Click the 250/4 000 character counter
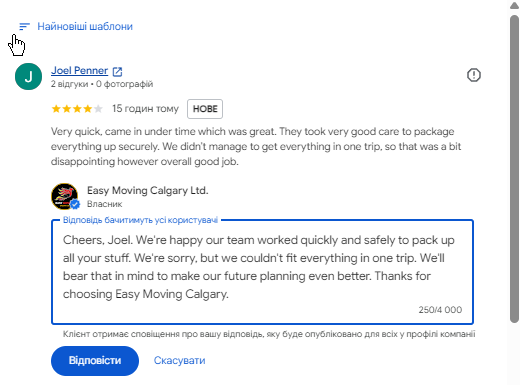 pos(440,310)
